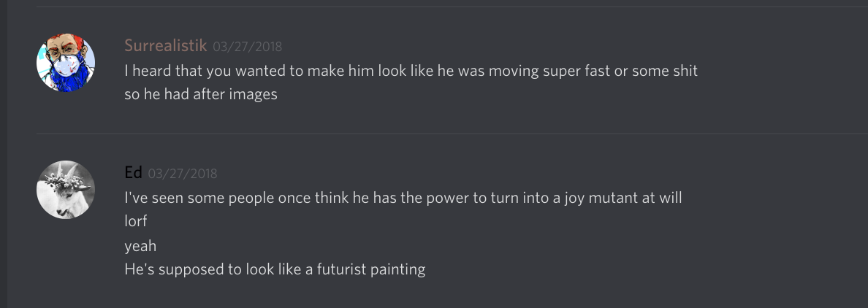
Task: Open Surrealistik's masked avatar profile picture
Action: point(66,63)
